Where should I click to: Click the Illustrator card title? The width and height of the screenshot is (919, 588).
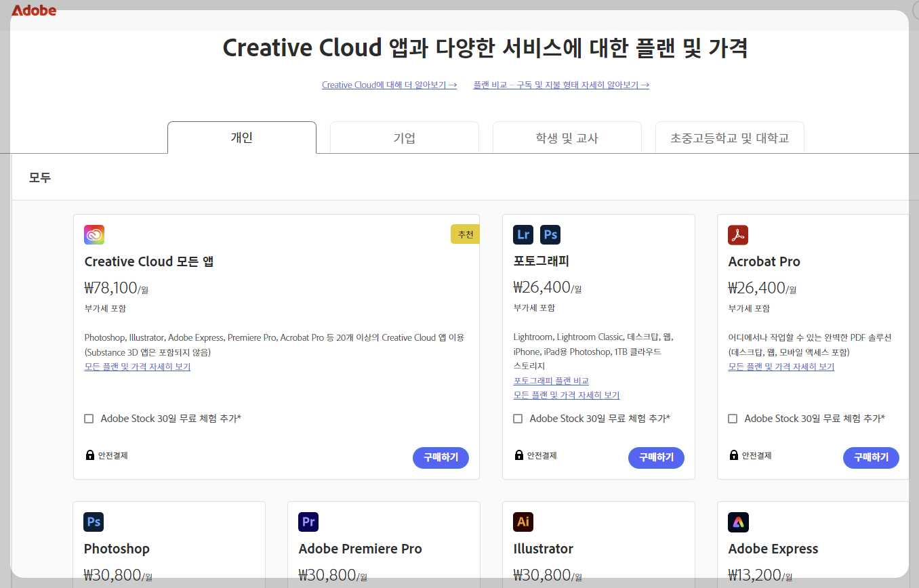click(x=544, y=549)
